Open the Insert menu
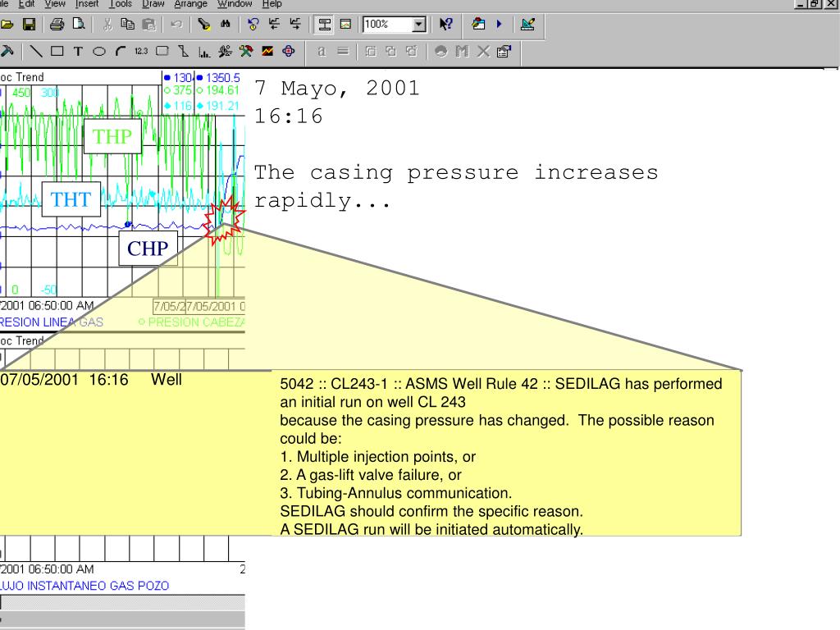Image resolution: width=840 pixels, height=630 pixels. pyautogui.click(x=87, y=4)
